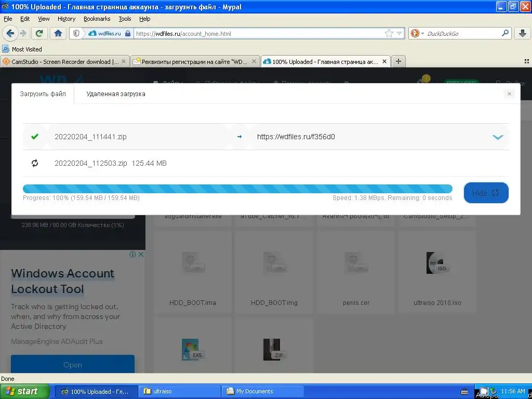The image size is (532, 399).
Task: Select the HDD_BOOT.ima file thumbnail
Action: click(192, 273)
